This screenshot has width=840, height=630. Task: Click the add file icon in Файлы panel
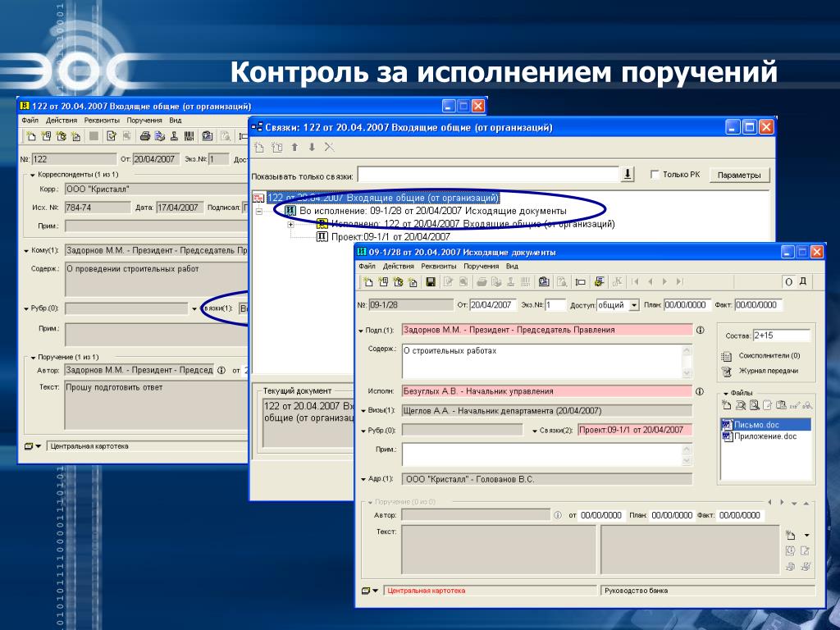coord(727,405)
